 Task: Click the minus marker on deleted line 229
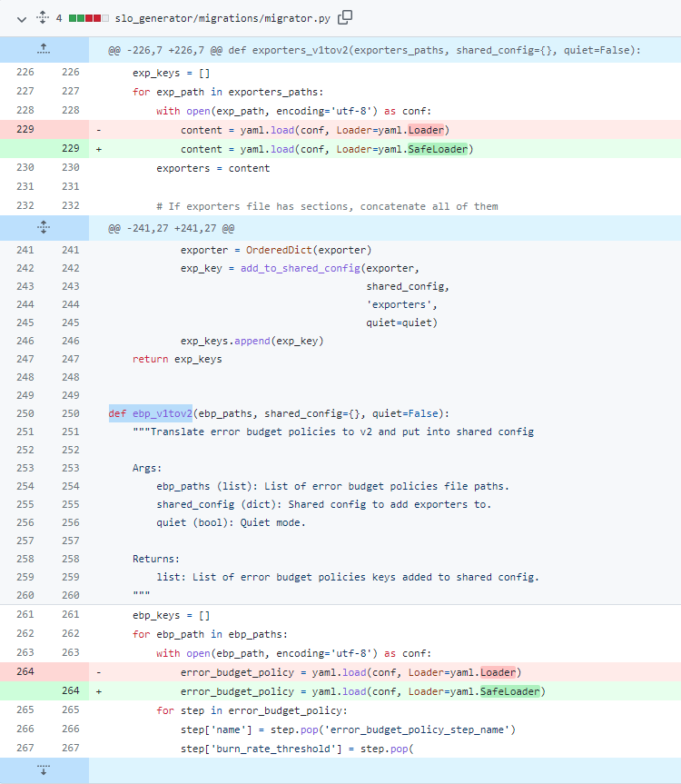coord(98,130)
